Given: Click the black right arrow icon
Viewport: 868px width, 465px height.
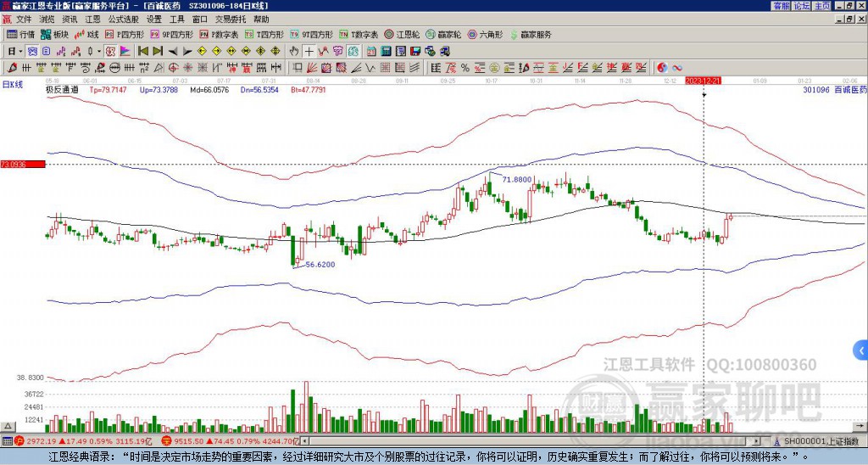Looking at the screenshot, I should 187,52.
